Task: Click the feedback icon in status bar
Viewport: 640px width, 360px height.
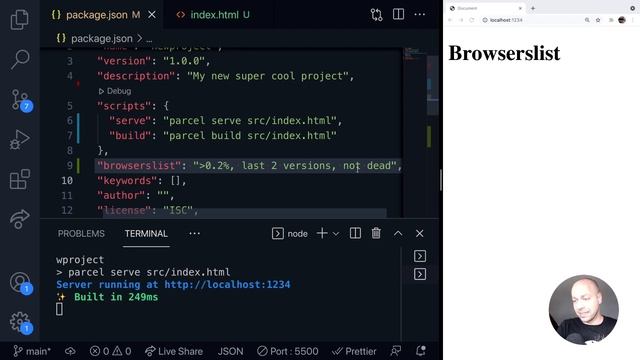Action: tap(395, 351)
